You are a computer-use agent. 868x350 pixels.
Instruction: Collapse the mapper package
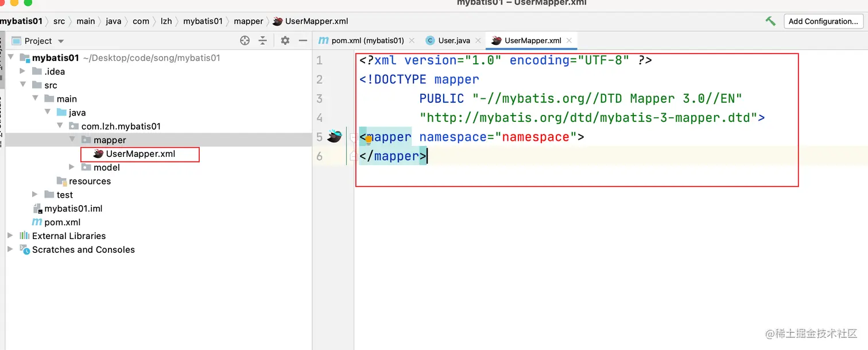point(72,140)
